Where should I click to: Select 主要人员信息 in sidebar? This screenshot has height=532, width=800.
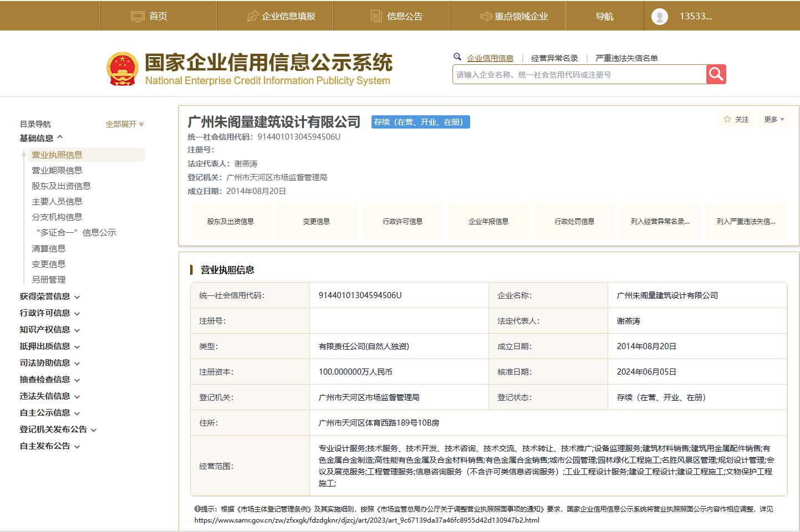(x=57, y=201)
